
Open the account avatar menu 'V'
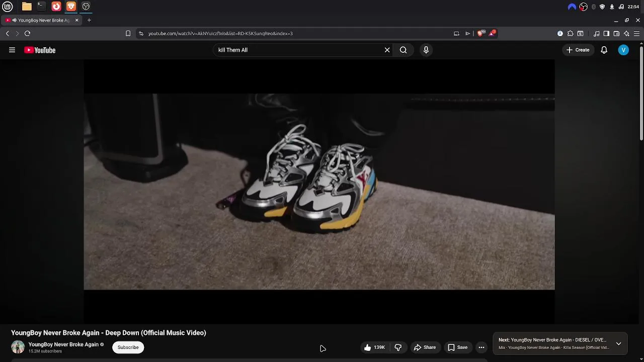point(623,50)
